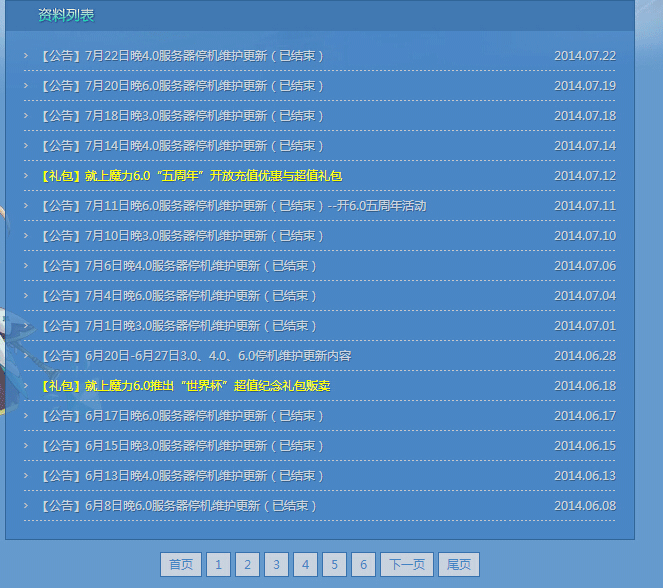Image resolution: width=663 pixels, height=588 pixels.
Task: Open the 7月20日晚6.0 maintenance announcement
Action: tap(180, 86)
